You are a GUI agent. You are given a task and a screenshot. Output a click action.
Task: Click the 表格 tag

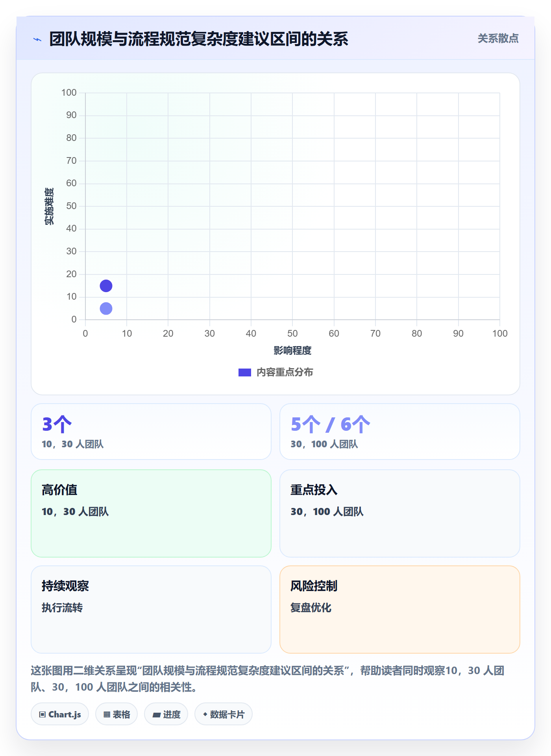click(116, 714)
